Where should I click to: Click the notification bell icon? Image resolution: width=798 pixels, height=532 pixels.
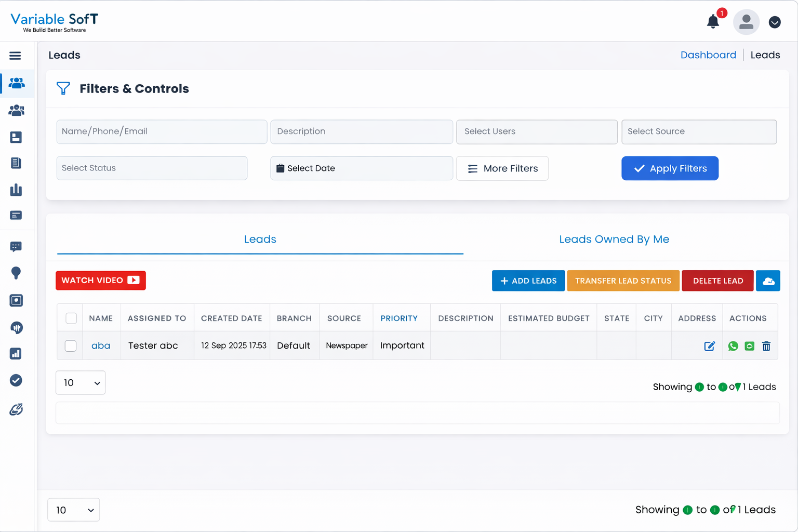click(713, 22)
